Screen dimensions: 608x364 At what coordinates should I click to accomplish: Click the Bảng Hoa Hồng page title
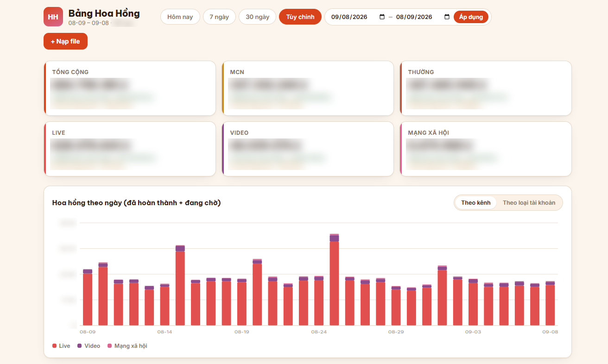104,13
